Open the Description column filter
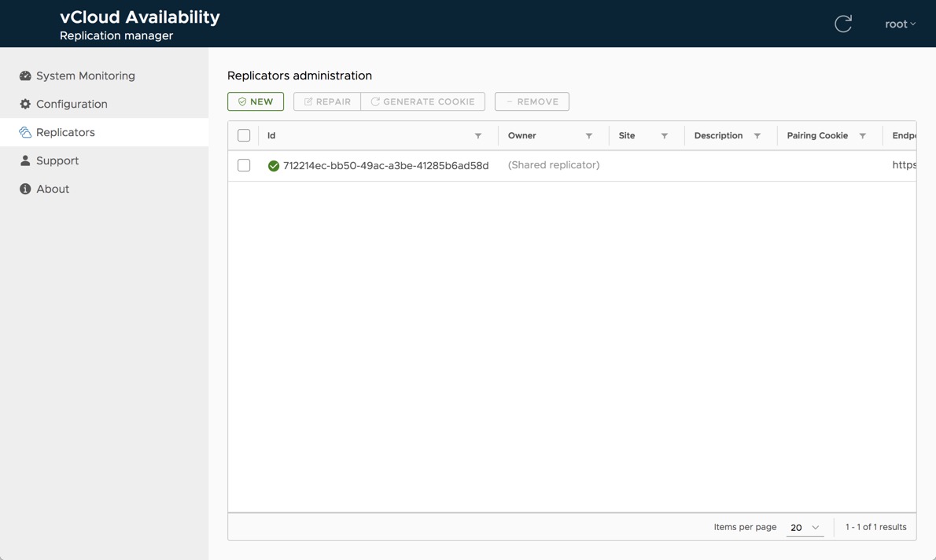 tap(757, 135)
